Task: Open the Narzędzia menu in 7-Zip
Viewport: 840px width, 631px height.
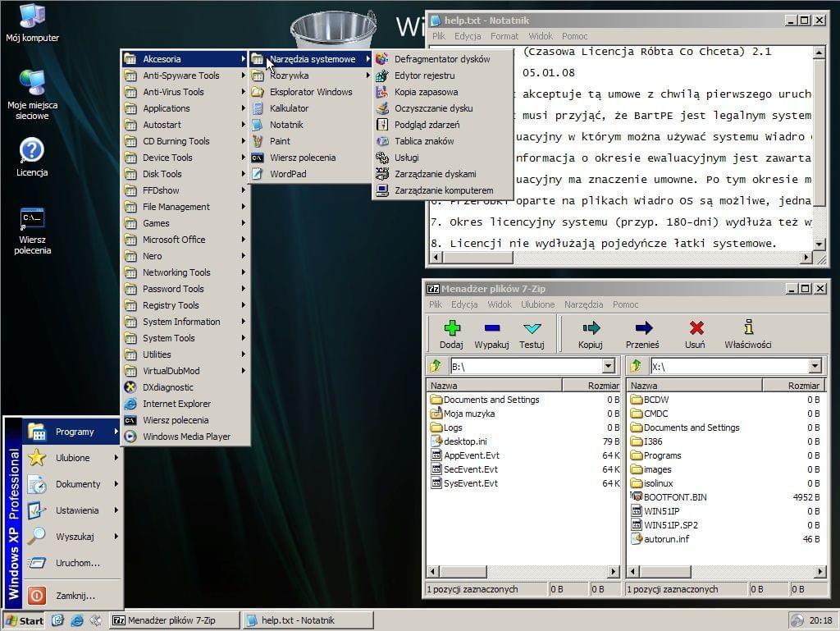Action: 583,304
